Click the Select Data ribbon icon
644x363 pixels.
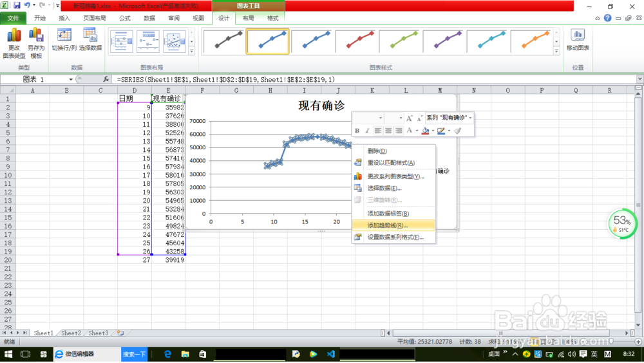point(90,40)
